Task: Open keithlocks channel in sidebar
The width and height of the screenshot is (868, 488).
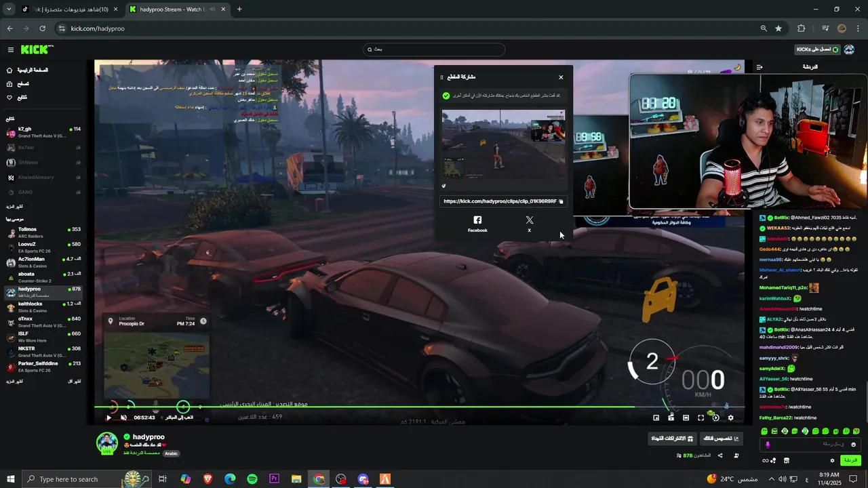Action: (x=43, y=307)
